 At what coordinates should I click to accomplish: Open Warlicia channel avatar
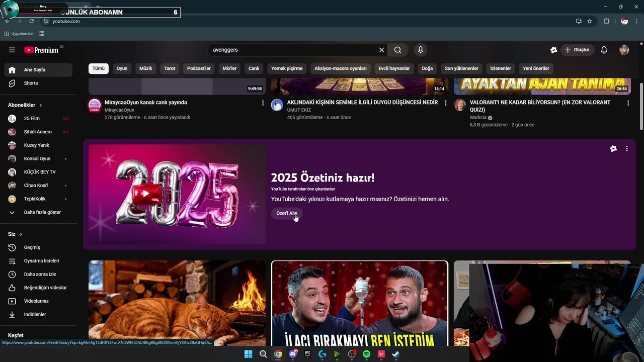(x=460, y=105)
